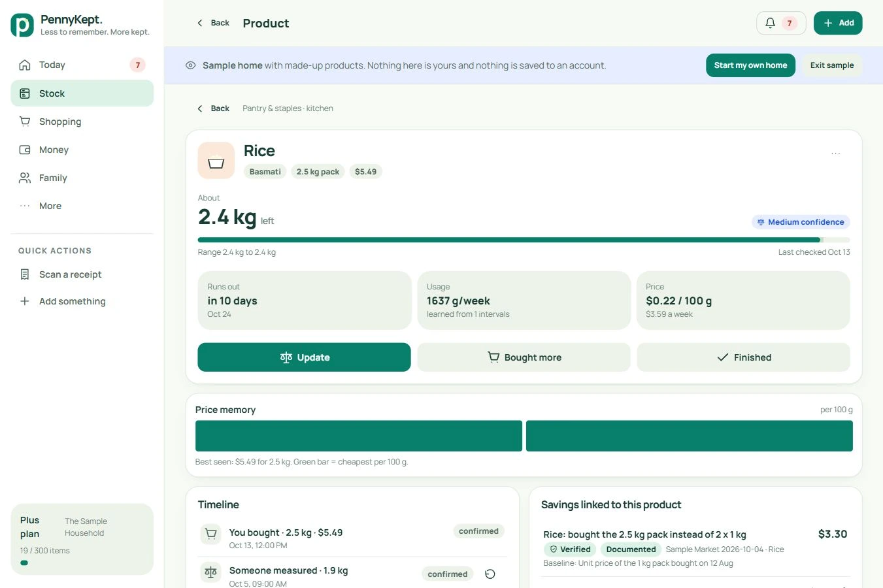
Task: Mark rice as Finished
Action: [x=744, y=357]
